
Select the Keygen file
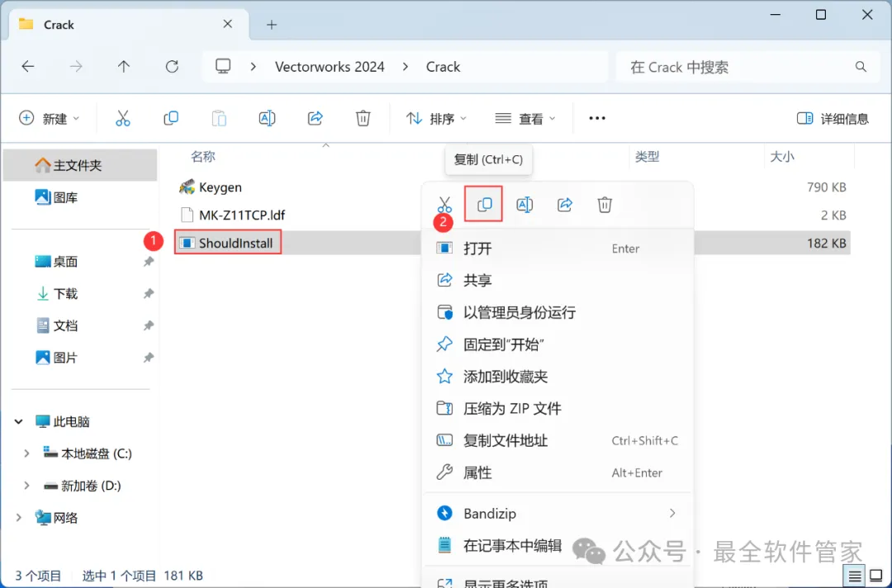(220, 187)
